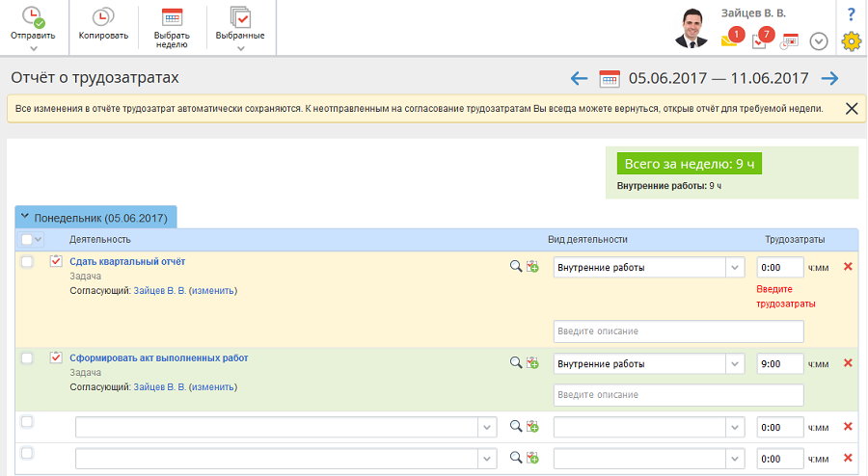This screenshot has width=868, height=476.
Task: Expand the Выбранные toolbar dropdown
Action: [x=240, y=47]
